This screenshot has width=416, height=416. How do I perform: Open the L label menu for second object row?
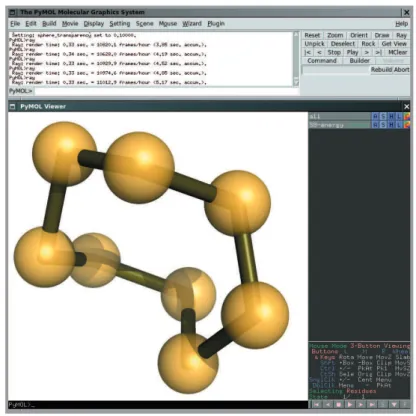tap(399, 125)
